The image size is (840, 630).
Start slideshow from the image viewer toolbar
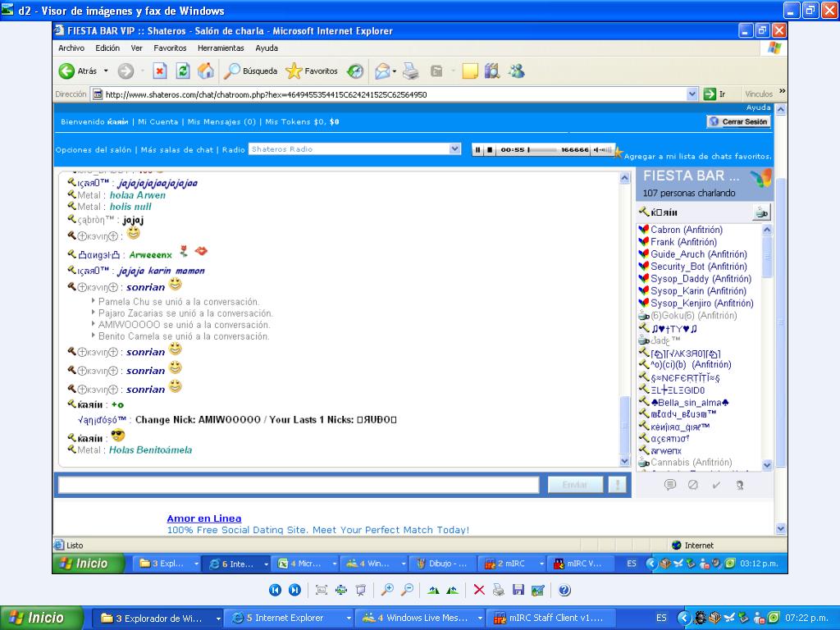[x=361, y=590]
